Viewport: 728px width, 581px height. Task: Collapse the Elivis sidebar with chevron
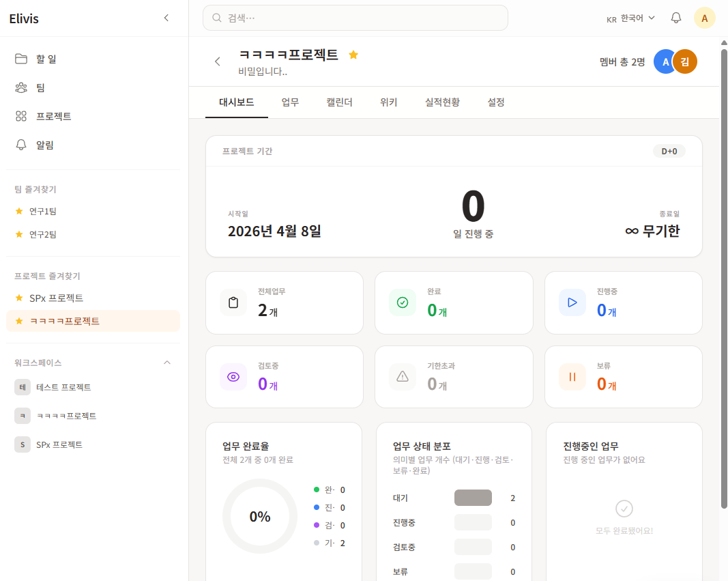[166, 18]
